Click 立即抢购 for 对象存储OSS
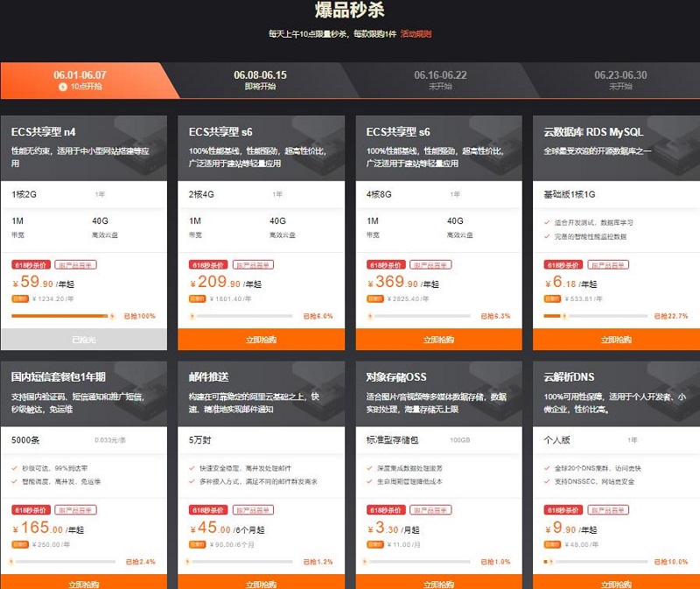The height and width of the screenshot is (589, 700). point(439,582)
